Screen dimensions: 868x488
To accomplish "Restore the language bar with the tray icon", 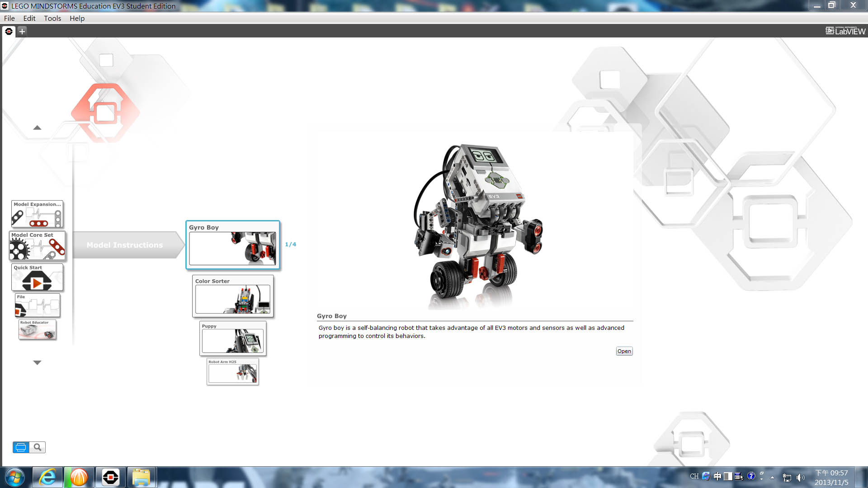I will (762, 473).
